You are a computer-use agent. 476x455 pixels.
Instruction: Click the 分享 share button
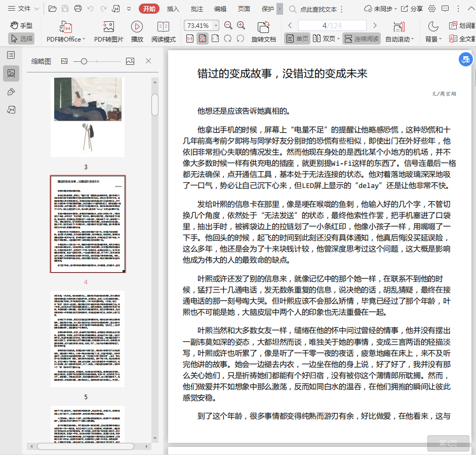(x=412, y=9)
